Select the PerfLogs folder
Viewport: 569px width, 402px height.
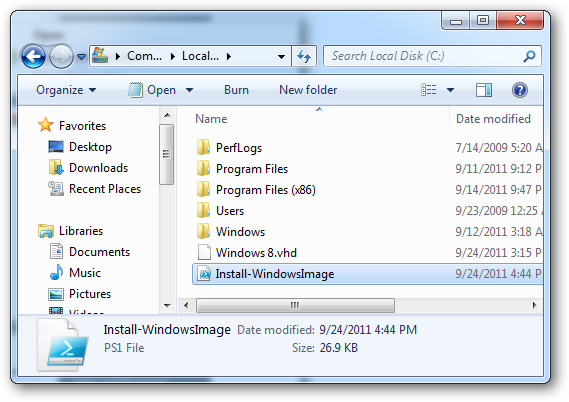coord(239,148)
